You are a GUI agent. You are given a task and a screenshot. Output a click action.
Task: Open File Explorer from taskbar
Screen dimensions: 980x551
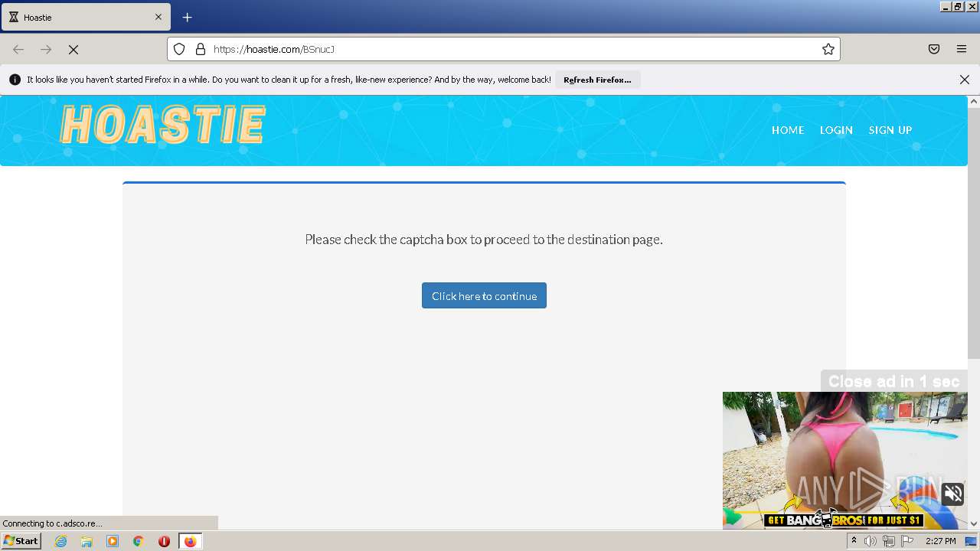pyautogui.click(x=87, y=541)
